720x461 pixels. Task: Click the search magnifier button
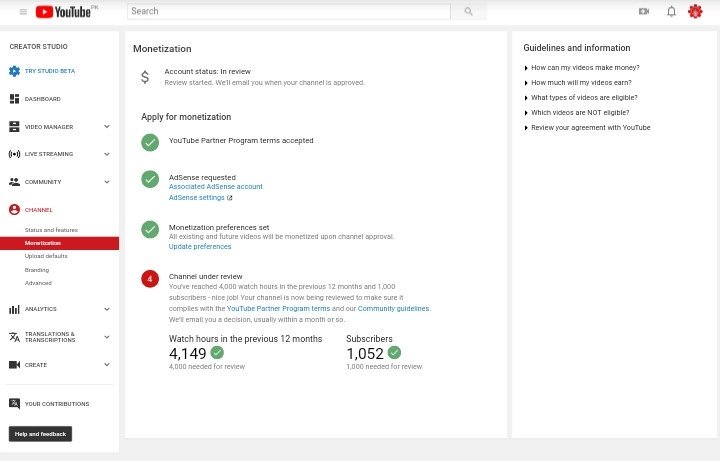point(468,11)
